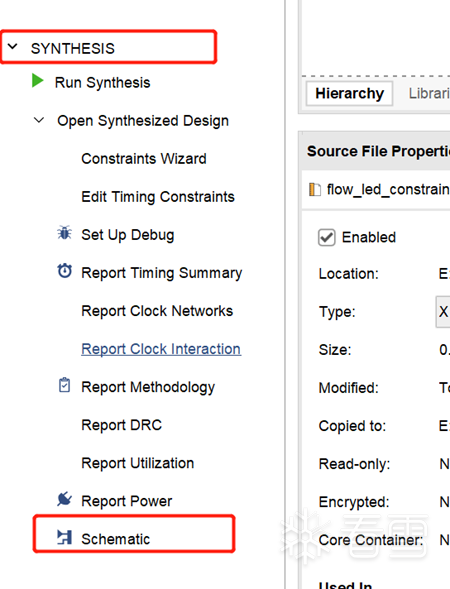The image size is (450, 589).
Task: Click the Run Synthesis label
Action: coord(103,83)
